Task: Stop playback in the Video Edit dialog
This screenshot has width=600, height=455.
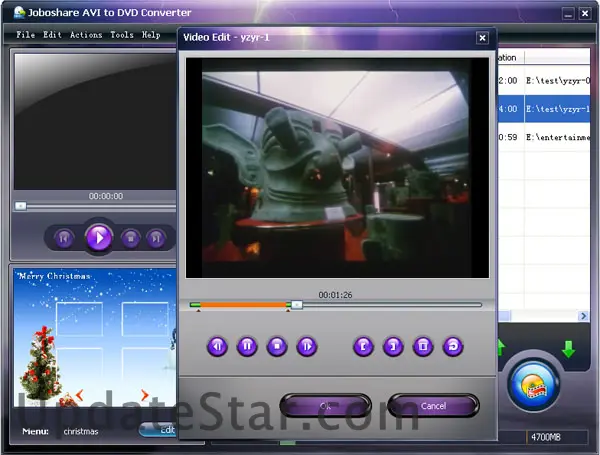Action: click(x=276, y=347)
